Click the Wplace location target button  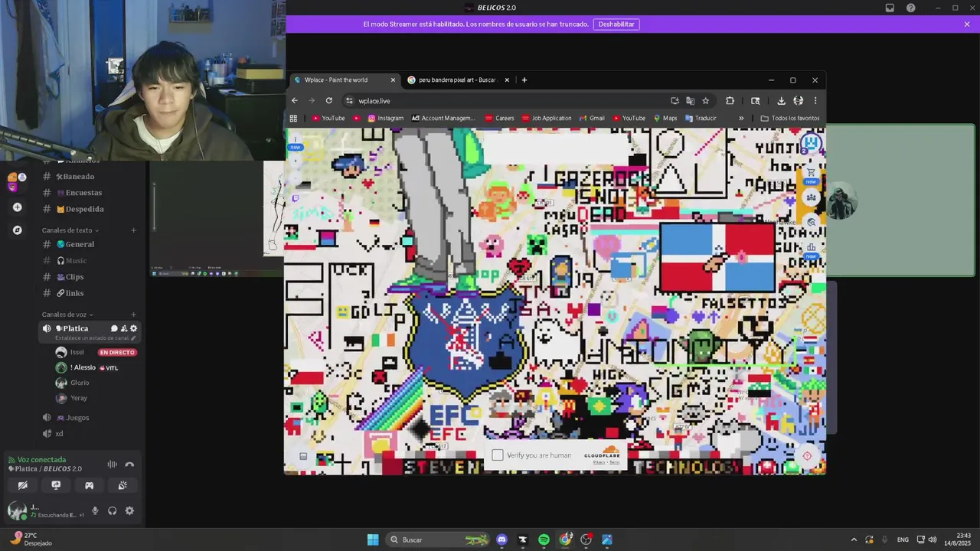(807, 455)
